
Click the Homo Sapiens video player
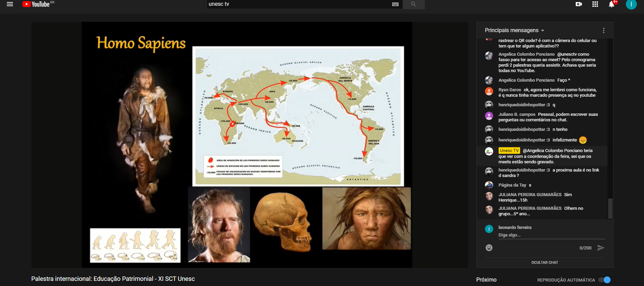(x=247, y=145)
